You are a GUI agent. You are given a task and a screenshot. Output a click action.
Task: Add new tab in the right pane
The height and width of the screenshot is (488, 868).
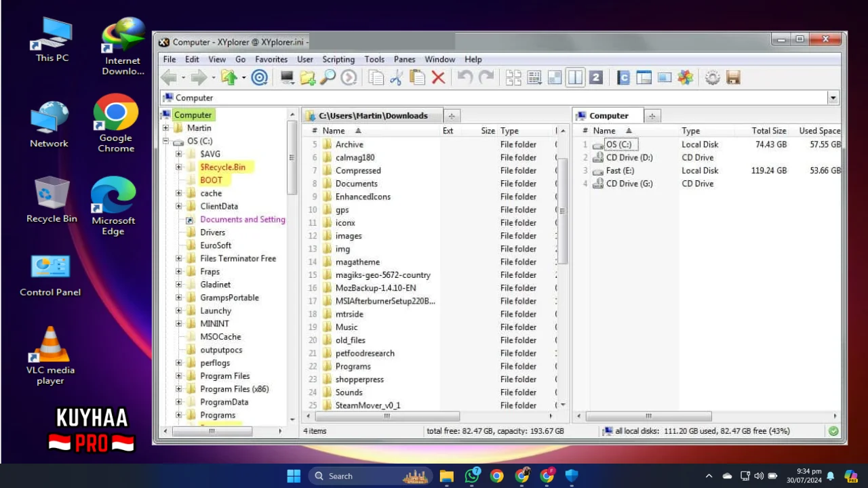(x=652, y=116)
